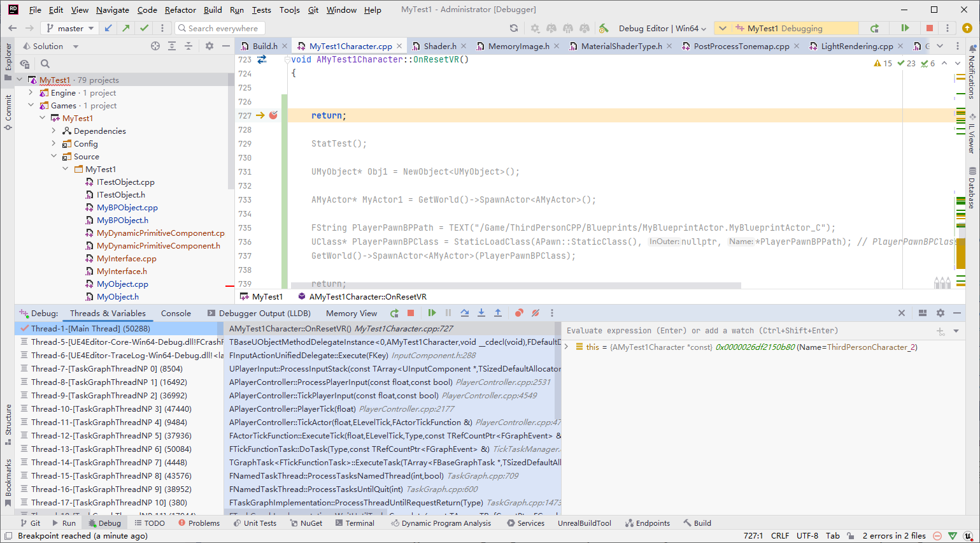Open UnrealBuildTool tool window
The height and width of the screenshot is (543, 980).
585,523
